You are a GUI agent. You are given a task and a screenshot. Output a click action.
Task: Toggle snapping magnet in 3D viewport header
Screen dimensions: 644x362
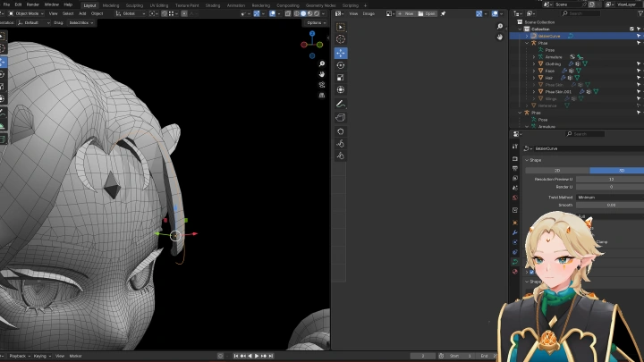[x=165, y=13]
